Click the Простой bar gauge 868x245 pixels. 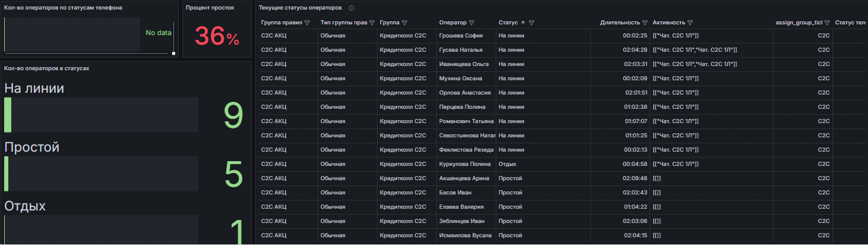(x=101, y=174)
